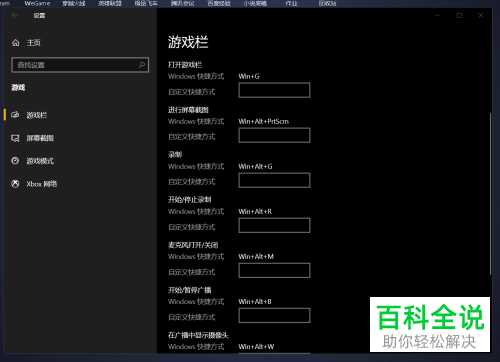Open Xbox 网络 settings in the sidebar

(x=42, y=184)
